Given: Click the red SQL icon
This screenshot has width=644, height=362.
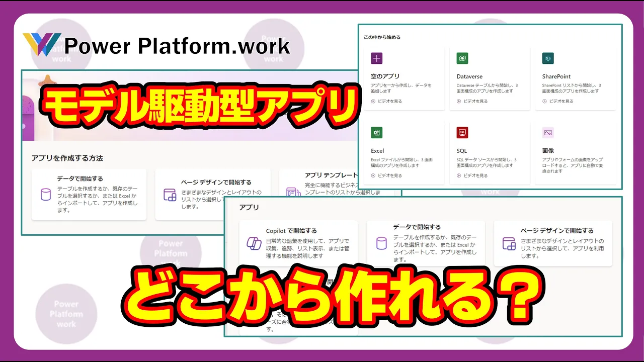Looking at the screenshot, I should click(462, 133).
